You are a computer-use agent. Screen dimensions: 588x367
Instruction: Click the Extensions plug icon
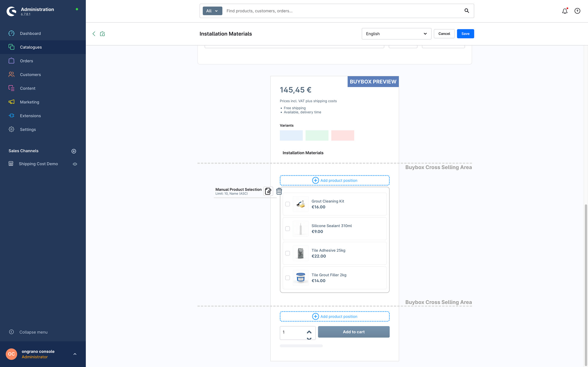click(11, 116)
